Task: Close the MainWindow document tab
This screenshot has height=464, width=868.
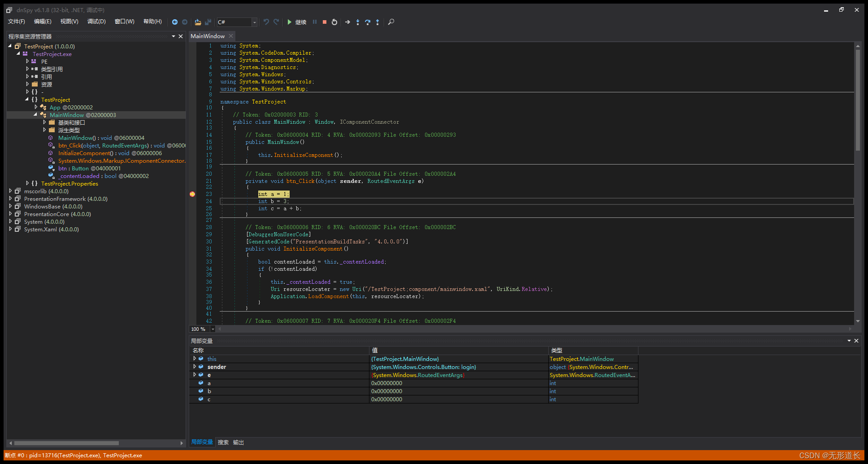Action: (x=231, y=36)
